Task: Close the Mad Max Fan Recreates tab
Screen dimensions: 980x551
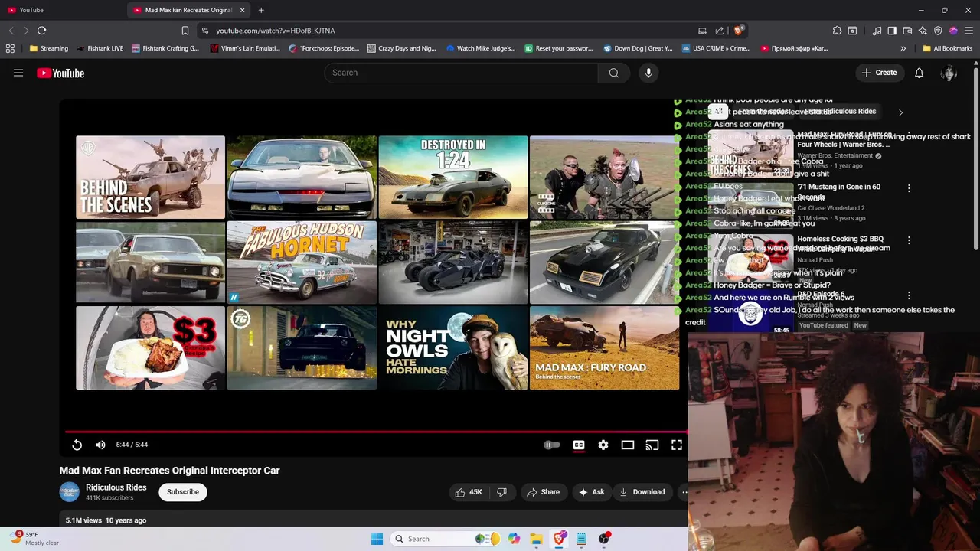Action: 243,10
